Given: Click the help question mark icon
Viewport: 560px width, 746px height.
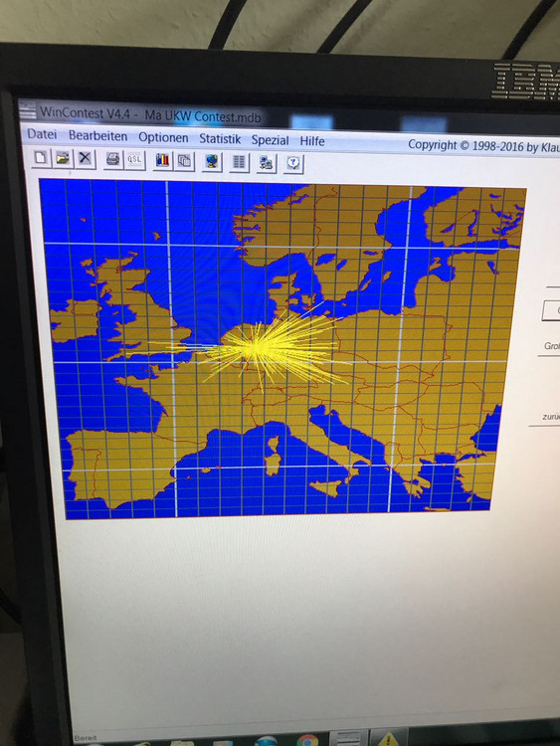Looking at the screenshot, I should click(294, 164).
